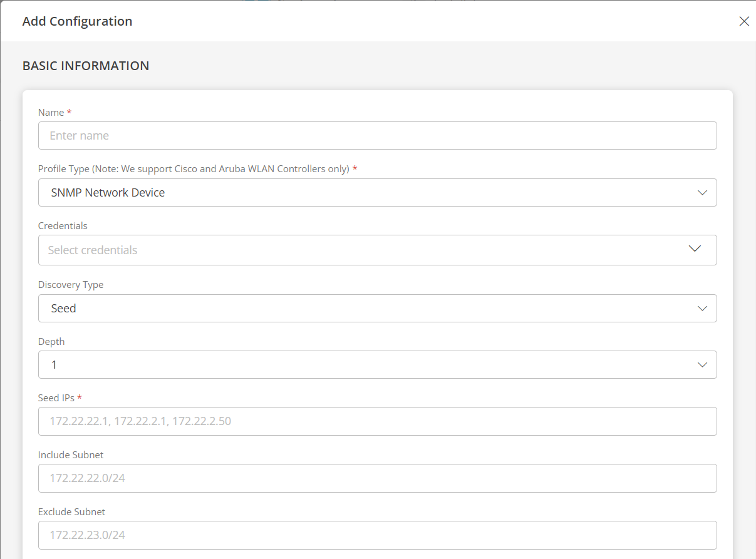Screen dimensions: 756x559
Task: Dismiss the dialog using the X icon
Action: (744, 21)
